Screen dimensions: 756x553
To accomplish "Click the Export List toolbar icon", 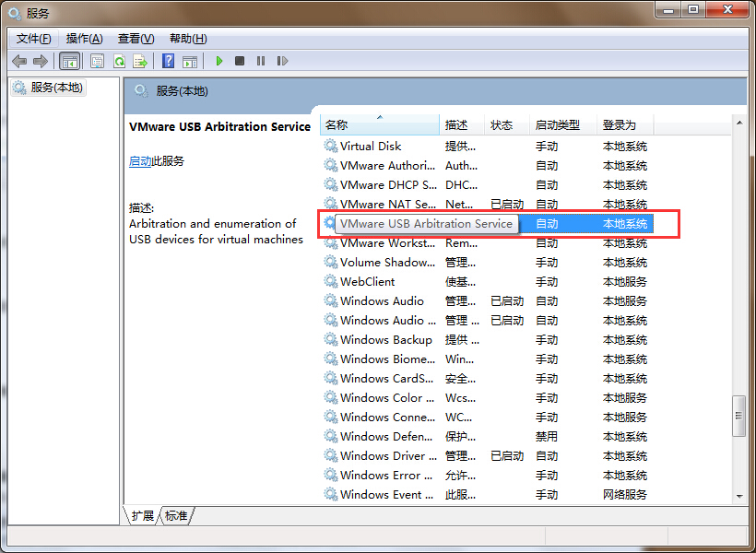I will click(x=140, y=61).
